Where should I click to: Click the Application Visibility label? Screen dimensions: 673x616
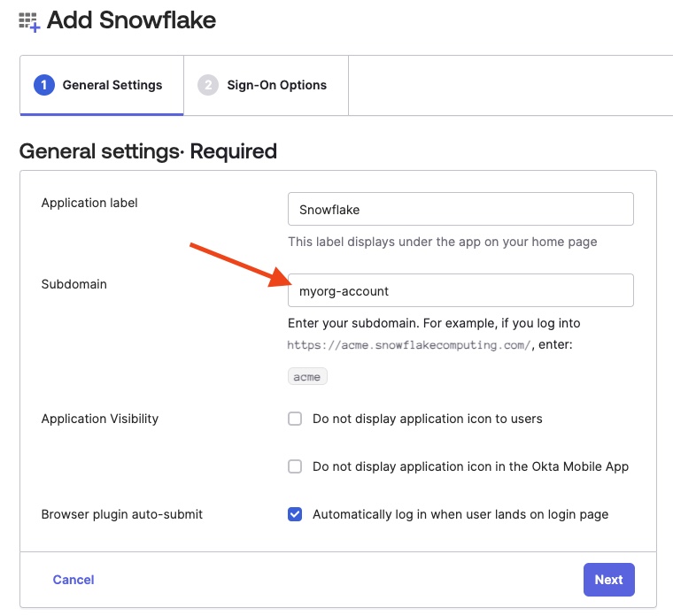tap(99, 419)
